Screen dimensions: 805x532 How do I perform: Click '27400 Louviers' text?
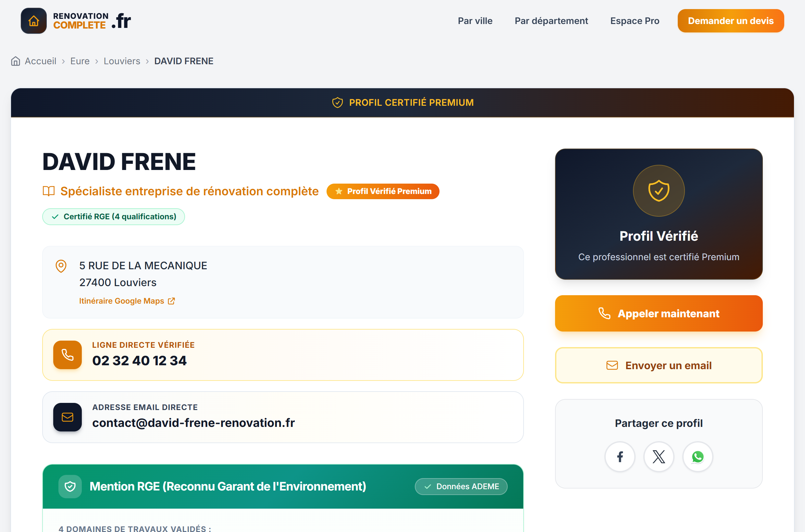(118, 283)
